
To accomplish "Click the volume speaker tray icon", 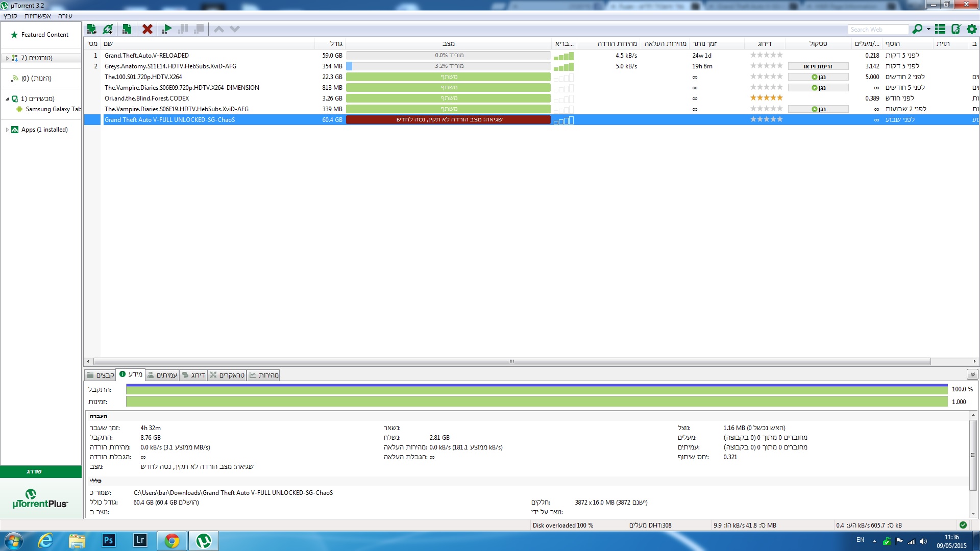I will pos(923,541).
